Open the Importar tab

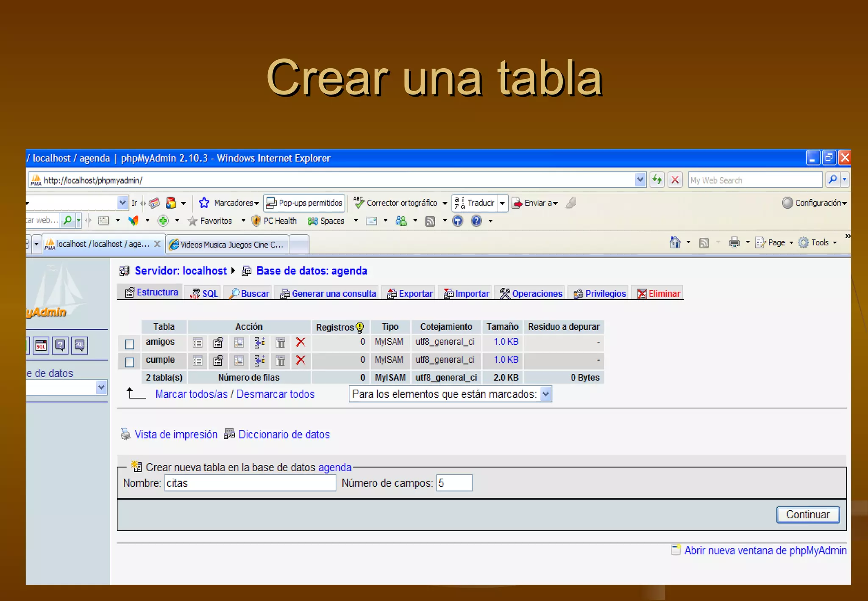pos(466,293)
